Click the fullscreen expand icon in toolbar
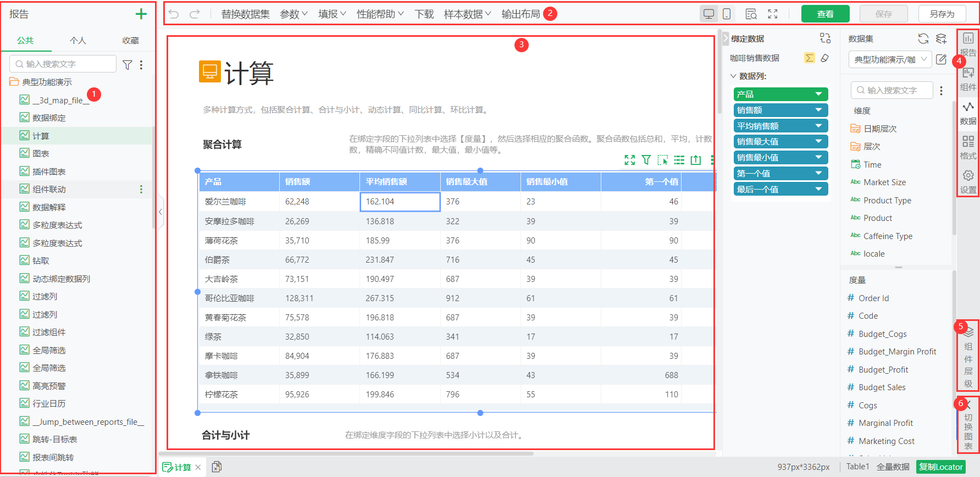 (773, 14)
